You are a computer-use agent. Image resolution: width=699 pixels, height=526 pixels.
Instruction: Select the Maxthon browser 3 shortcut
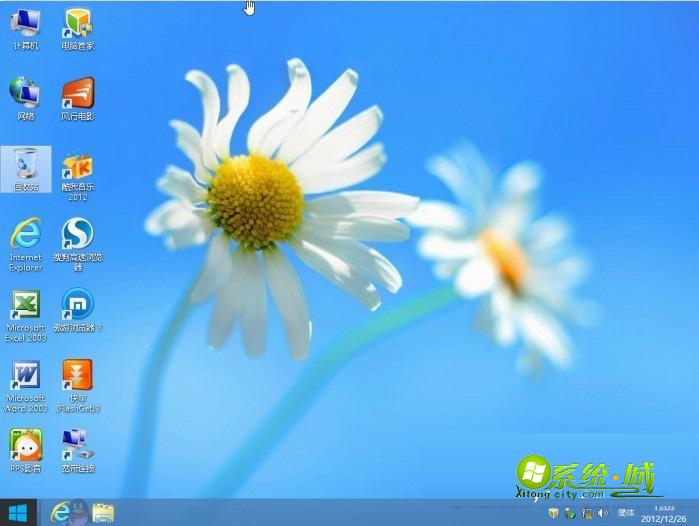(78, 310)
